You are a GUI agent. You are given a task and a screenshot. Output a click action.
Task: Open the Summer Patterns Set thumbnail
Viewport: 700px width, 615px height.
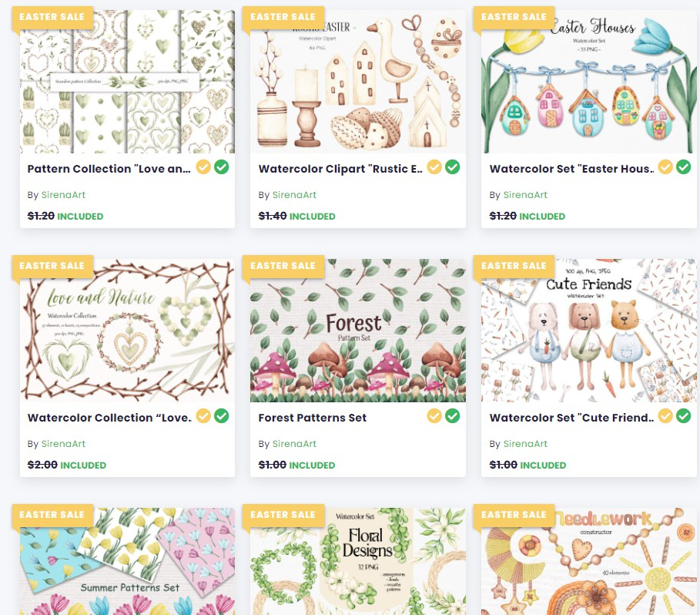click(x=127, y=561)
